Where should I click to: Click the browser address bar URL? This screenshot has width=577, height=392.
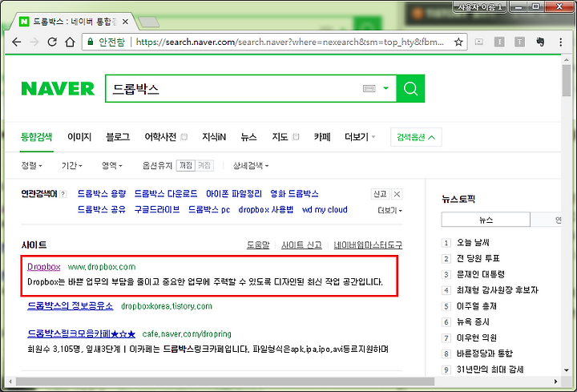click(289, 42)
